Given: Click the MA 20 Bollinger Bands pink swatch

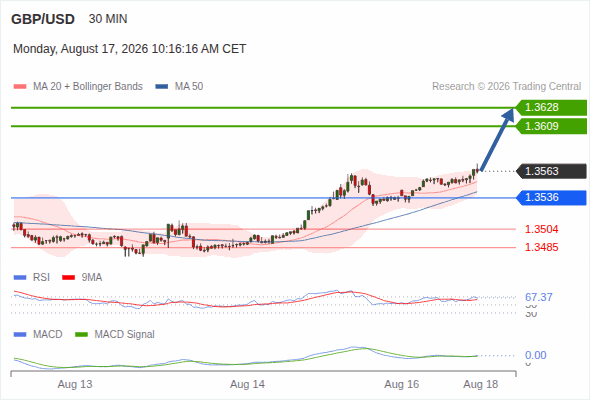Looking at the screenshot, I should coord(20,87).
